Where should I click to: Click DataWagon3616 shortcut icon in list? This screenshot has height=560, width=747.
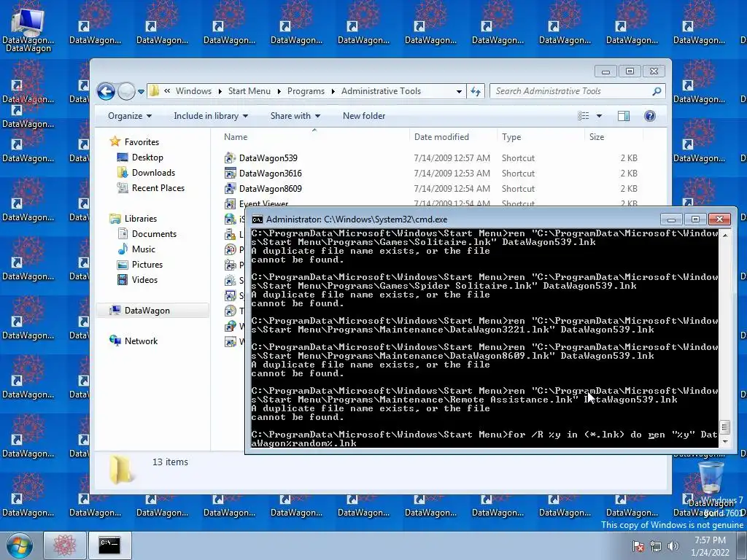click(x=230, y=174)
